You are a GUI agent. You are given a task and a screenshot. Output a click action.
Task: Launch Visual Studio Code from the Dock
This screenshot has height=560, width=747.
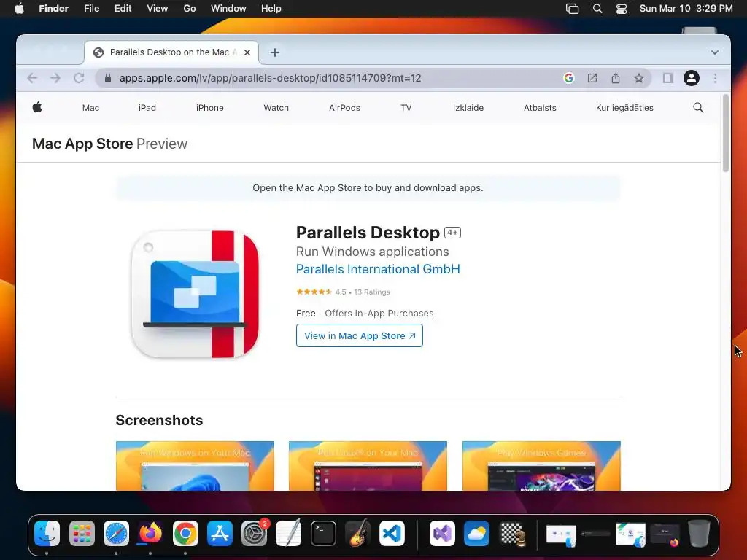tap(392, 533)
